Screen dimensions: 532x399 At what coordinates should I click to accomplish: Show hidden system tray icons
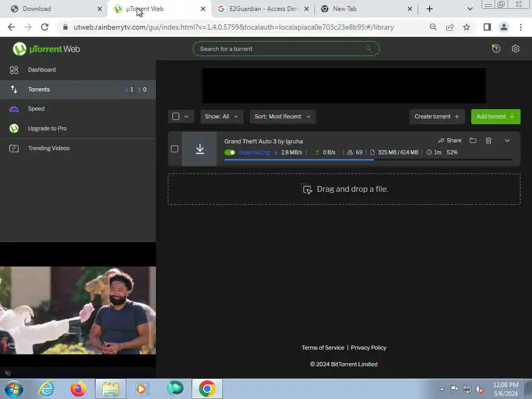[x=442, y=389]
